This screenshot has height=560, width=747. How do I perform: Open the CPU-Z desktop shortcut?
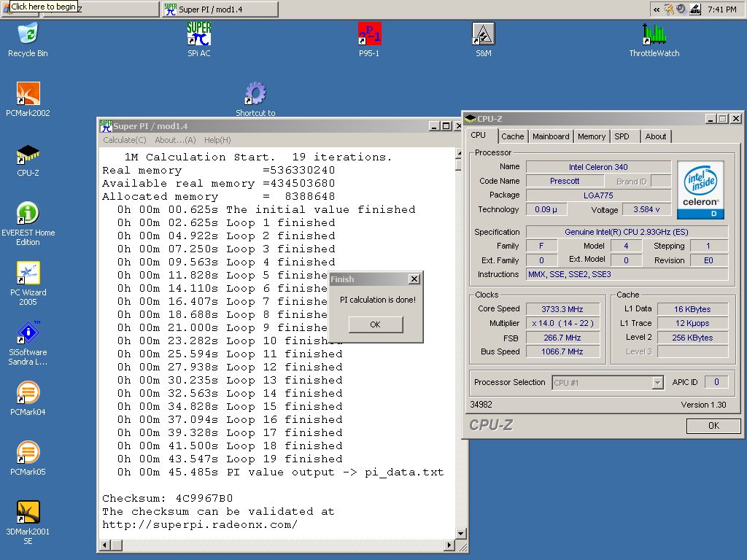(28, 154)
